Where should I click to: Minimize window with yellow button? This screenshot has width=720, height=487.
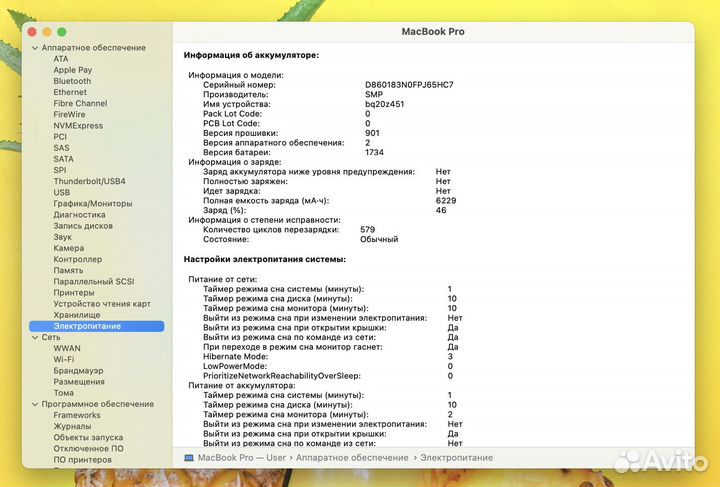47,32
